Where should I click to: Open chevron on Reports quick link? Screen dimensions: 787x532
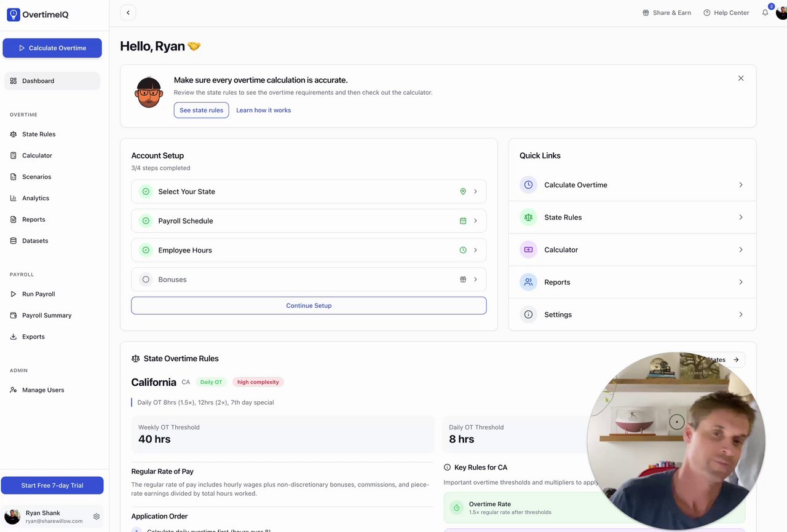pos(741,282)
